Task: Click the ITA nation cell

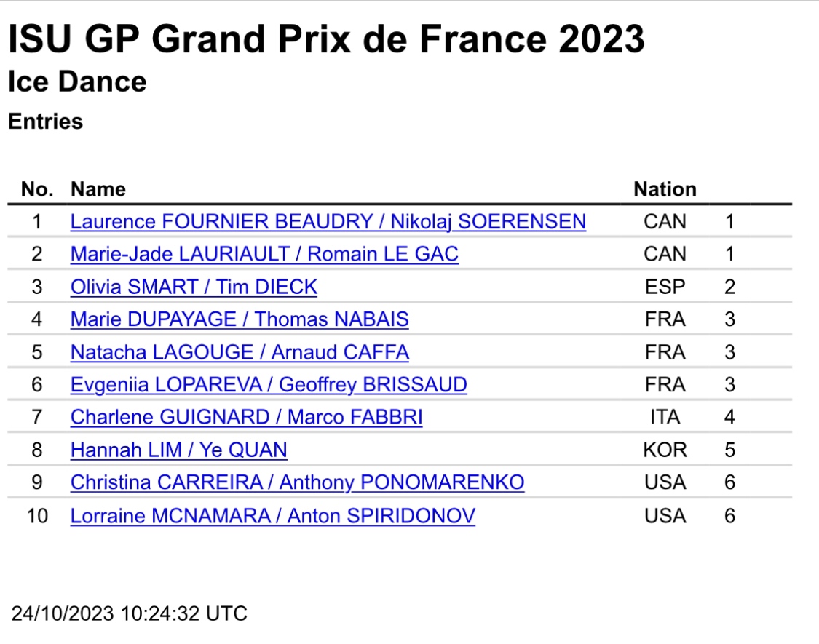Action: coord(665,417)
